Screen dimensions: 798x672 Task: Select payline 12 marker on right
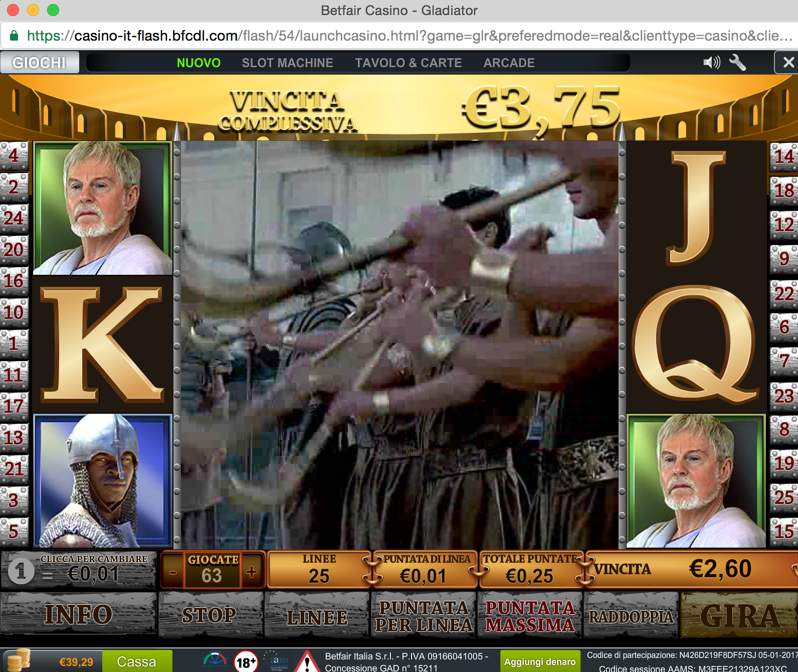[784, 225]
